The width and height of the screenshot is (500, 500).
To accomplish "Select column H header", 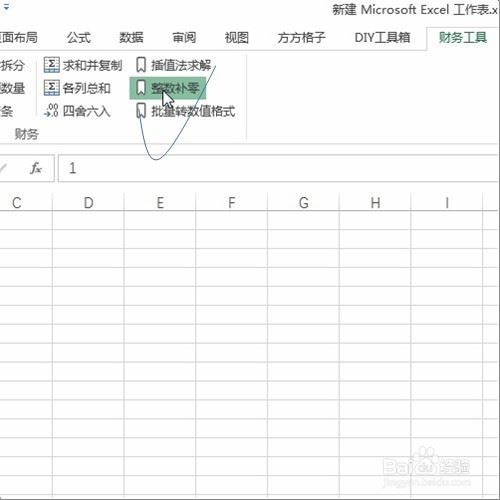I will coord(375,202).
